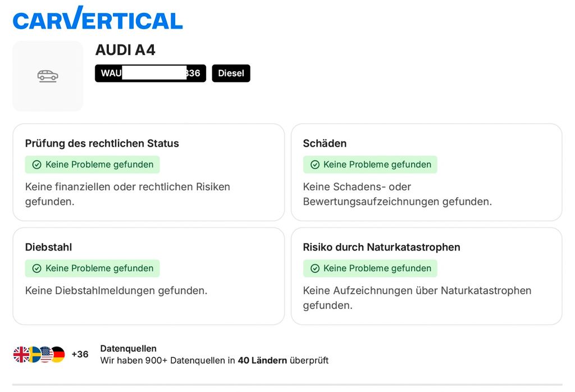This screenshot has height=392, width=575.
Task: Open the +36 more countries indicator
Action: (x=80, y=354)
